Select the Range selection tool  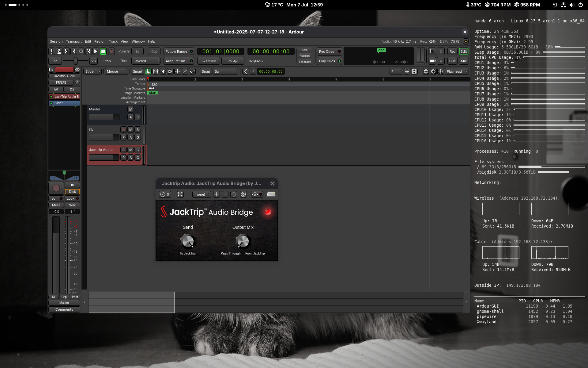(x=156, y=71)
